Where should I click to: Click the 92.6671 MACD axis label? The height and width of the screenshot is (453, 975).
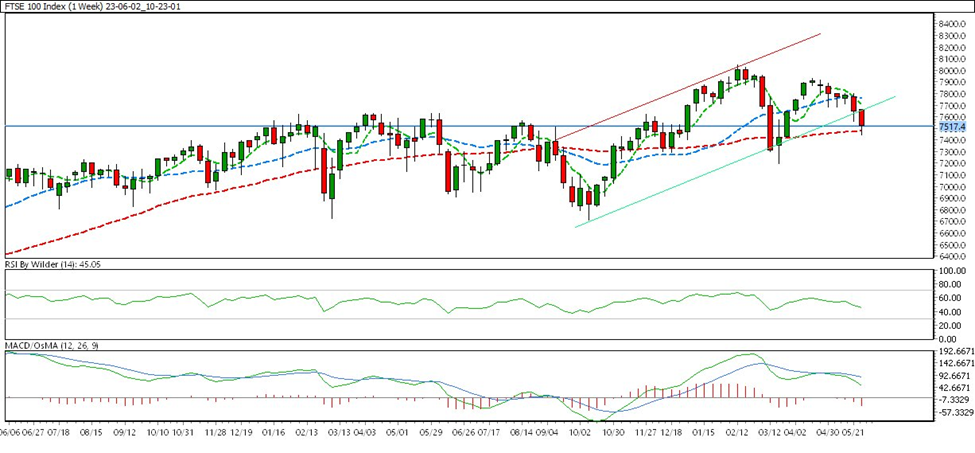point(956,376)
